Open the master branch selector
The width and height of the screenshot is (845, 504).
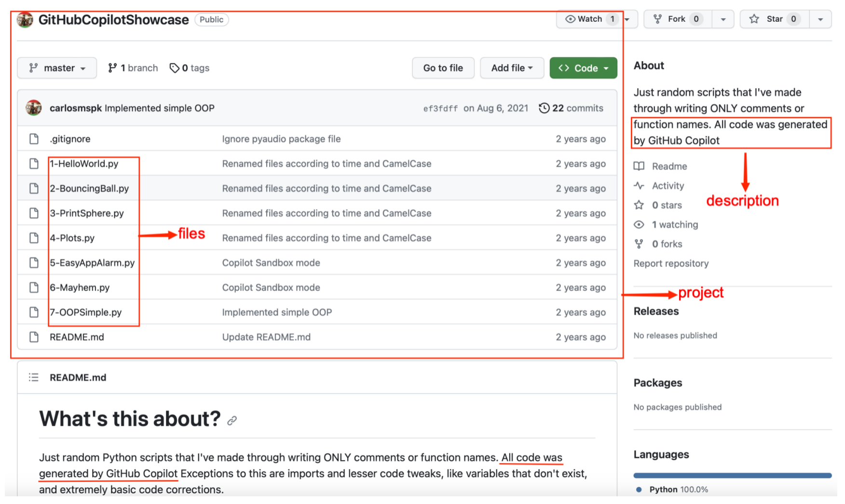(57, 68)
